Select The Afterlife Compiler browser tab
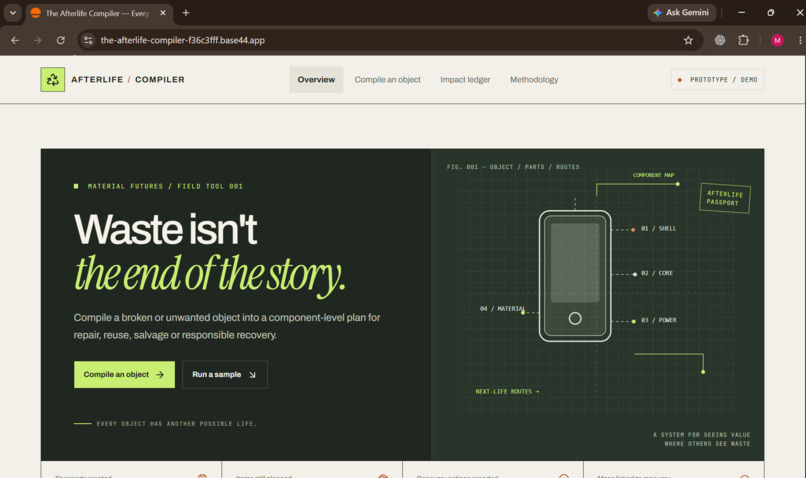 (x=98, y=13)
